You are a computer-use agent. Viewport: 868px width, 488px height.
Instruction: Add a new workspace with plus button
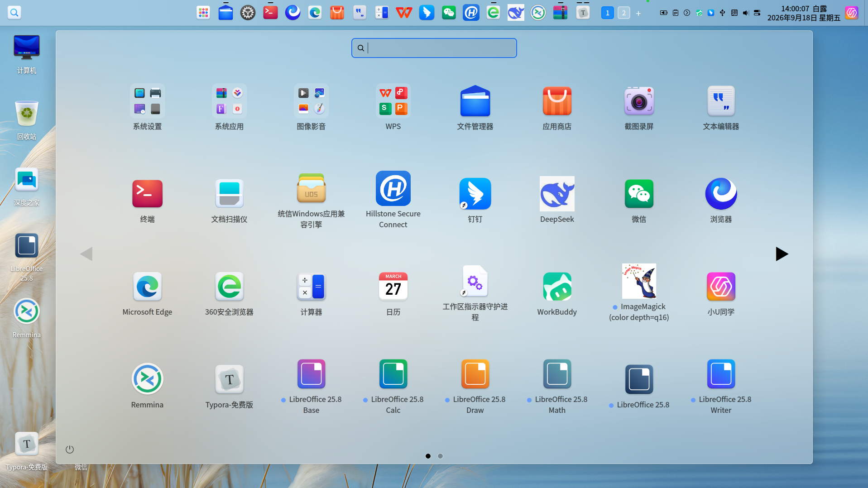tap(638, 14)
